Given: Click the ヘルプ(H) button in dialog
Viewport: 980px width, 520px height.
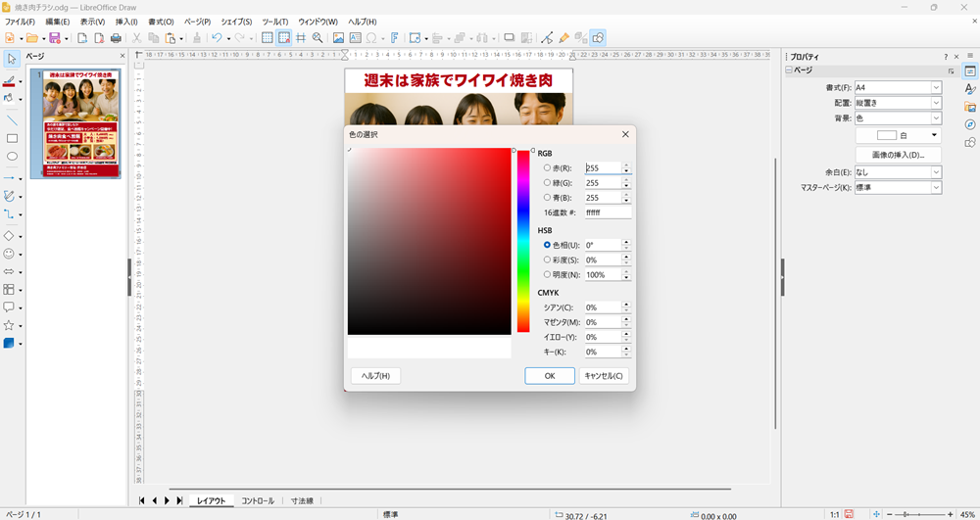Looking at the screenshot, I should 375,376.
